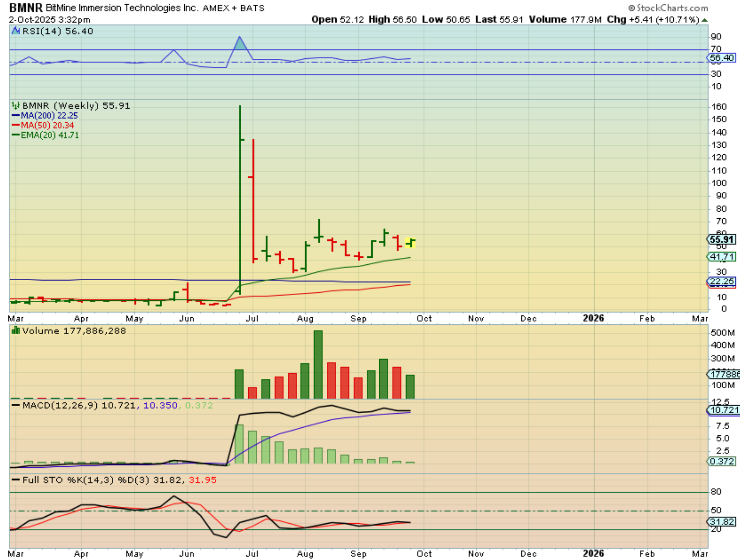This screenshot has width=740, height=560.
Task: Click Sep on the bottom stochastic time axis
Action: [358, 554]
